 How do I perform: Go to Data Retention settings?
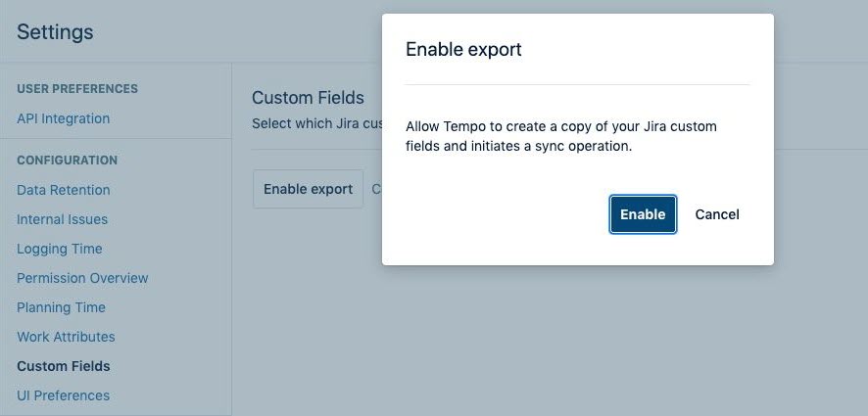click(x=63, y=190)
